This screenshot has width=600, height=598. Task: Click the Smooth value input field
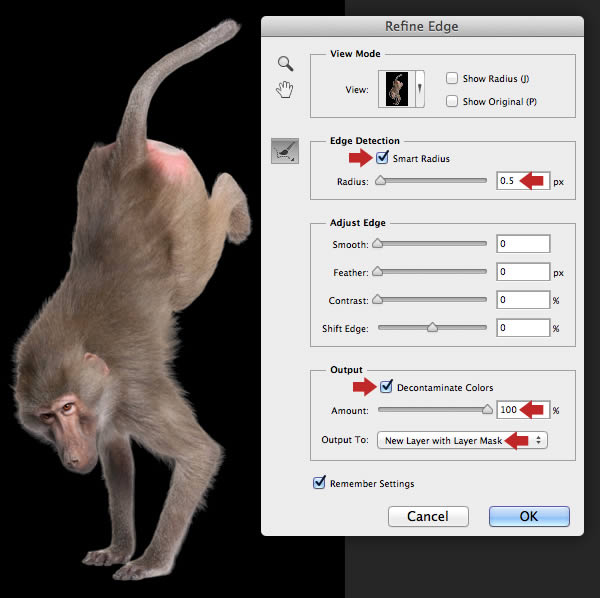[x=523, y=244]
